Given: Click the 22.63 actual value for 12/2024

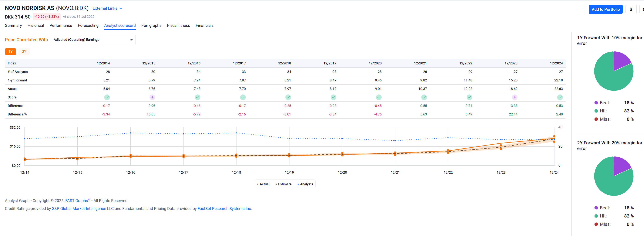Looking at the screenshot, I should point(558,89).
